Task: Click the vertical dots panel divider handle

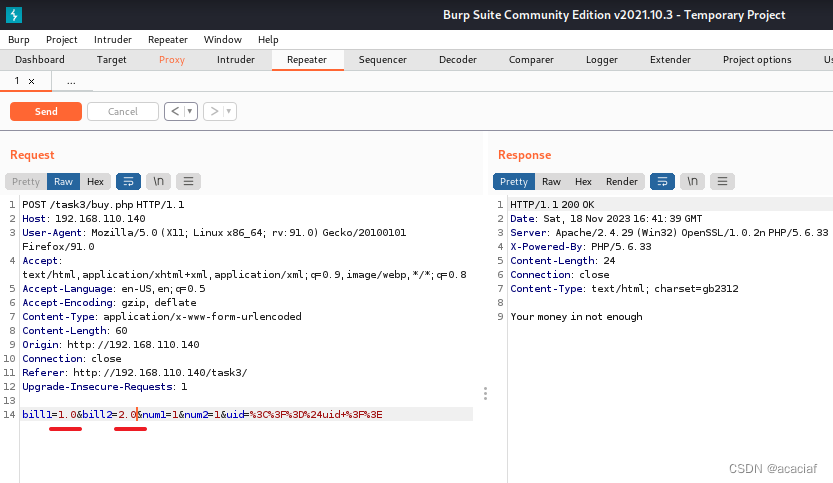Action: point(485,393)
